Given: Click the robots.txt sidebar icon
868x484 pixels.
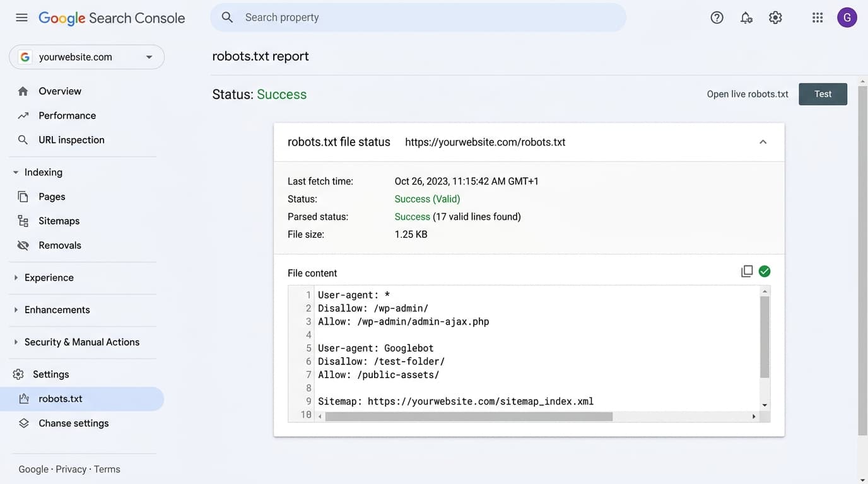Looking at the screenshot, I should point(24,399).
